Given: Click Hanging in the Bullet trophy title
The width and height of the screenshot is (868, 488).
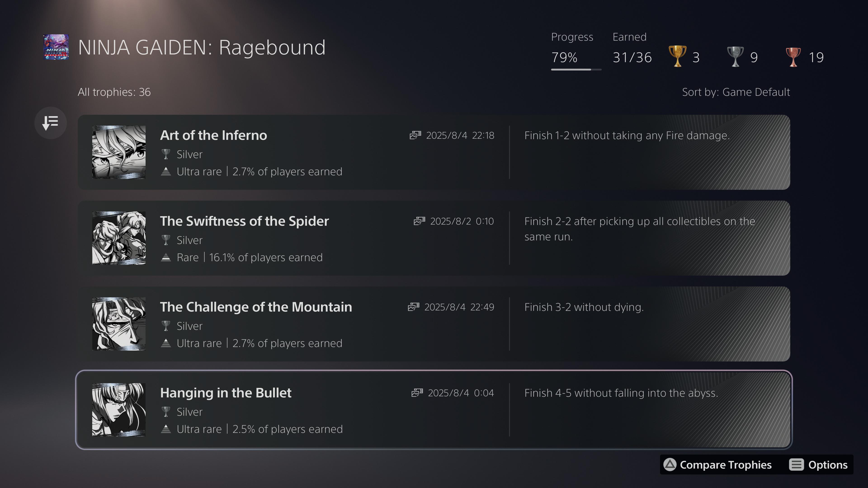Looking at the screenshot, I should 225,393.
